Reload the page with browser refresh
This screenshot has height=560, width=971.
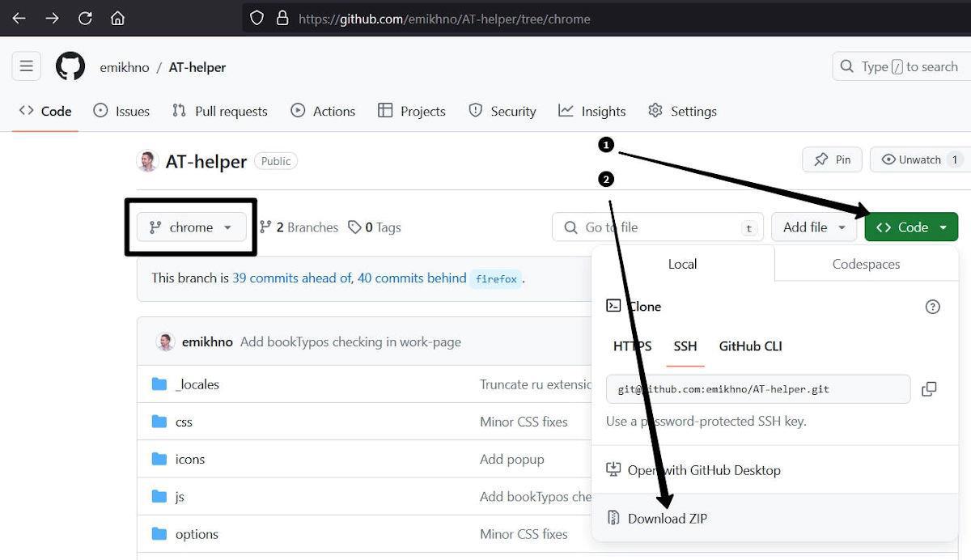coord(85,18)
